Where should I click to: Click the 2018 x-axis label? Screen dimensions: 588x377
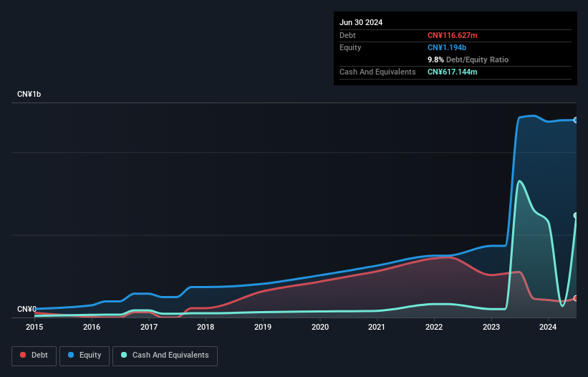tap(206, 327)
